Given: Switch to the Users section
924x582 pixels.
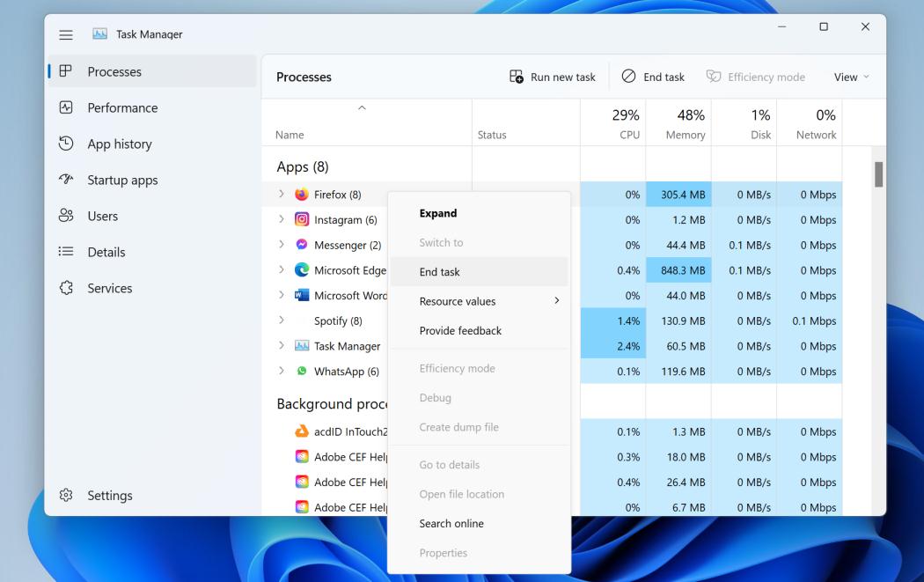Looking at the screenshot, I should click(104, 216).
